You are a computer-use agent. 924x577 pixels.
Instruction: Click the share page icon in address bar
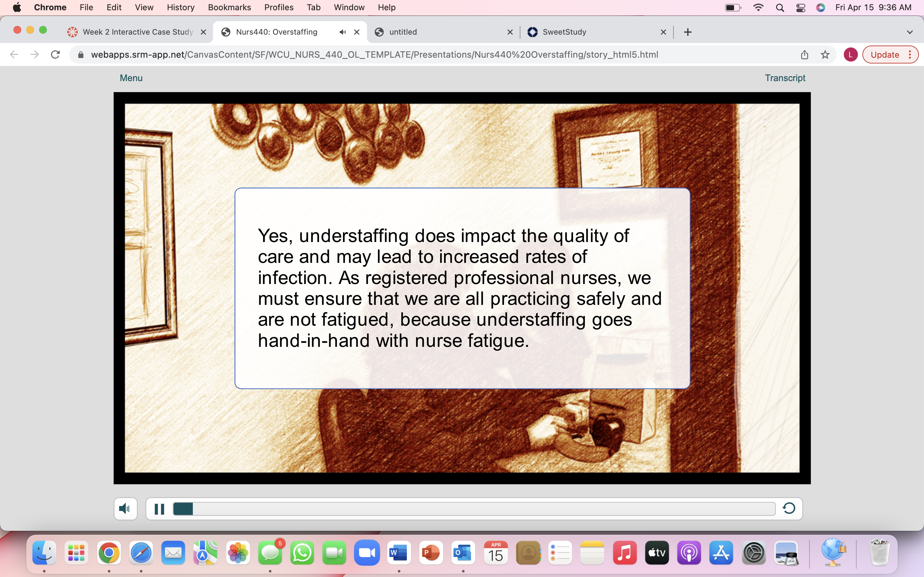[x=805, y=54]
